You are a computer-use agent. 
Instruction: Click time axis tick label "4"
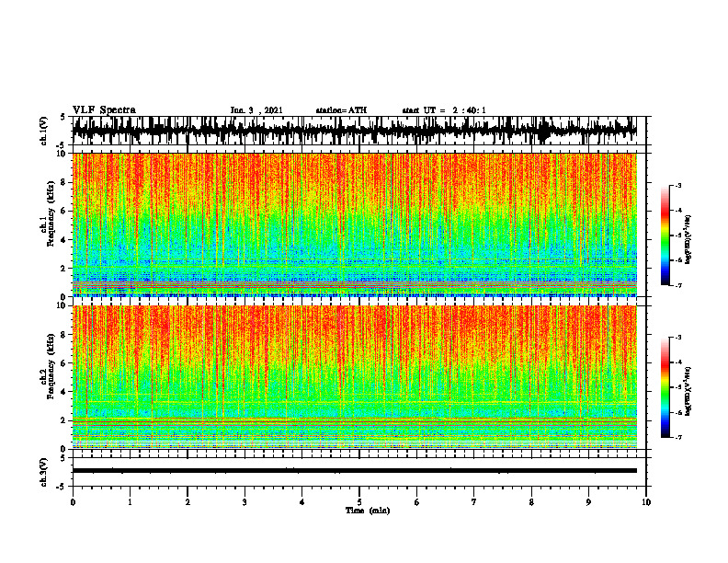tap(302, 502)
